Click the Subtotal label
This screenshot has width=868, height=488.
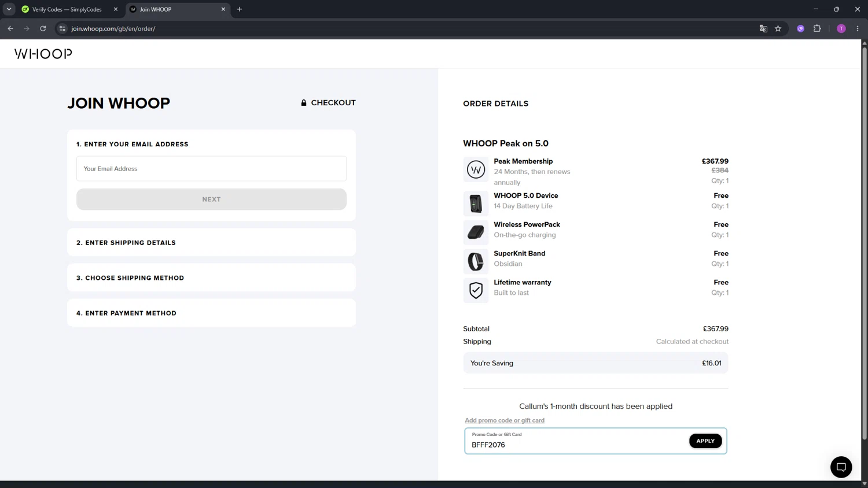pos(476,328)
